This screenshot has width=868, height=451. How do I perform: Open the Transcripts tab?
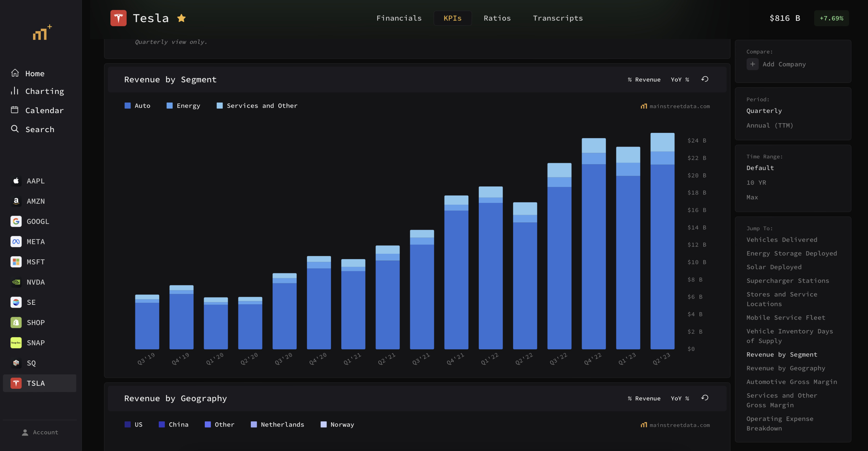[x=557, y=18]
